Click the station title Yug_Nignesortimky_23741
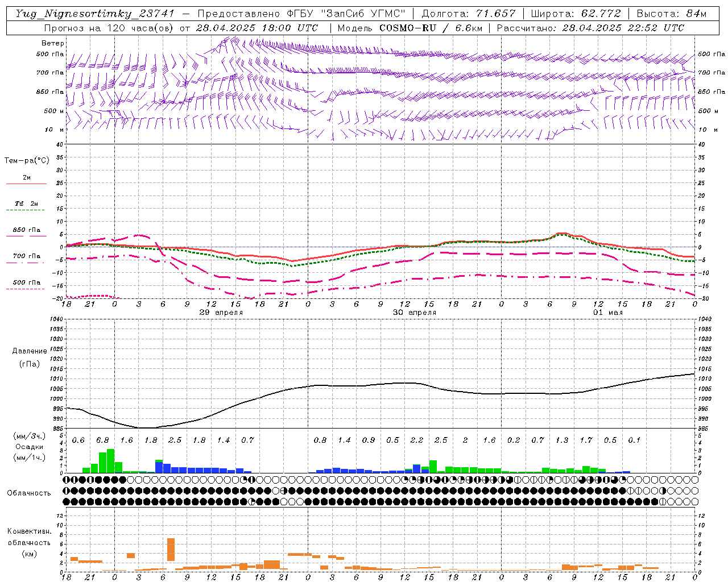728x582 pixels. pyautogui.click(x=94, y=14)
